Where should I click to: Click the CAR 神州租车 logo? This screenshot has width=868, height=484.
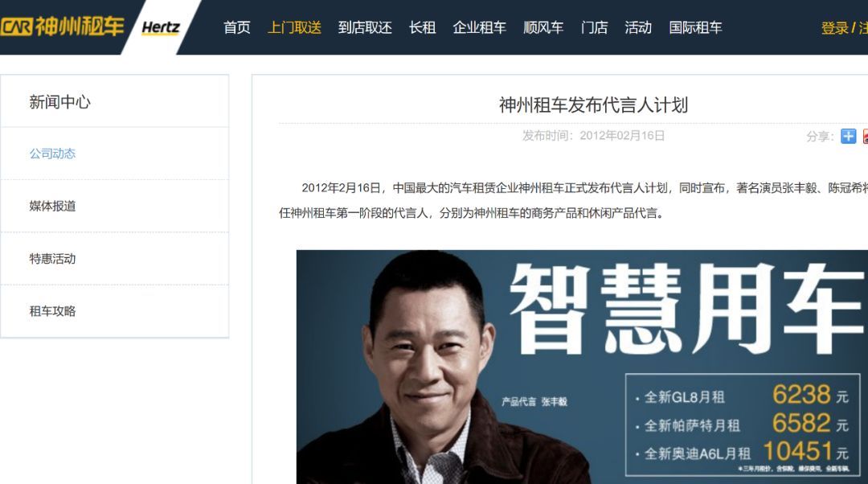pyautogui.click(x=61, y=27)
